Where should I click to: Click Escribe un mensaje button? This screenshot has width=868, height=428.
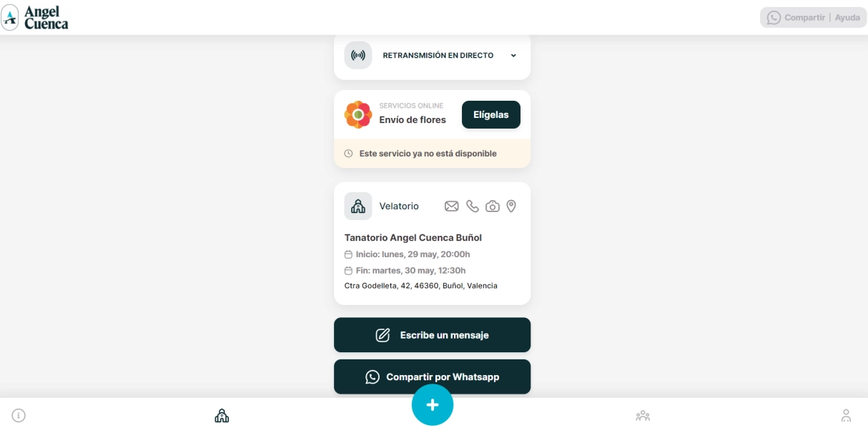click(433, 335)
